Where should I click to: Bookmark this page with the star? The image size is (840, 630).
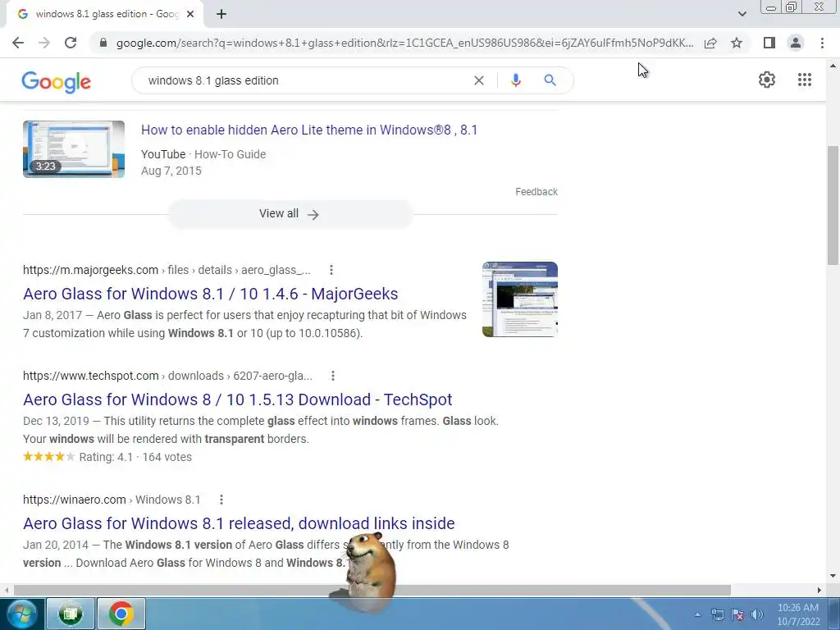(737, 43)
